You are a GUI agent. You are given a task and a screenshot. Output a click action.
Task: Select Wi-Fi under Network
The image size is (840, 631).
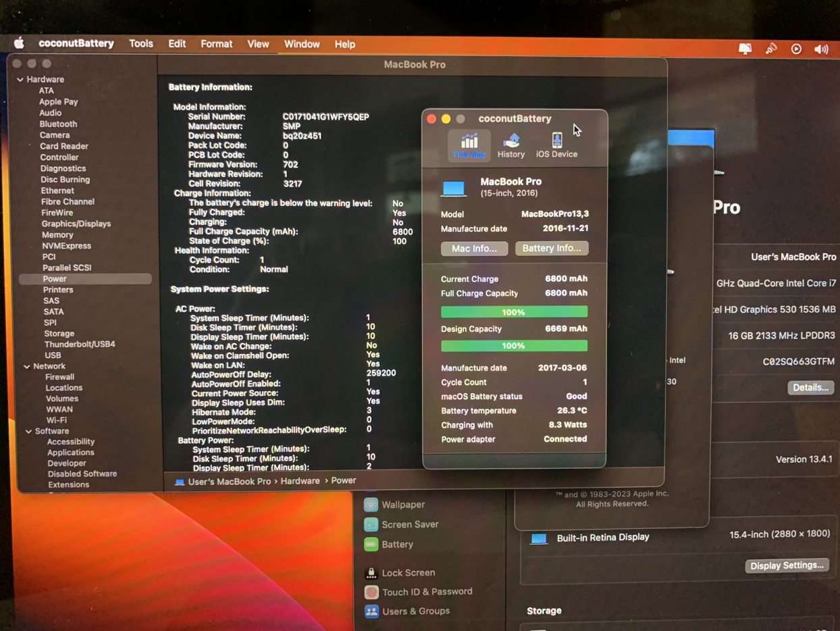pyautogui.click(x=57, y=420)
